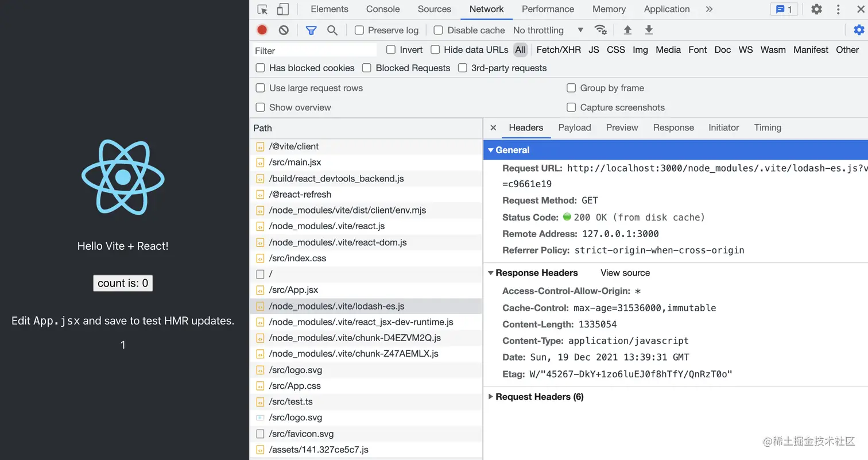Open the No throttling dropdown
Viewport: 868px width, 460px height.
pos(548,30)
